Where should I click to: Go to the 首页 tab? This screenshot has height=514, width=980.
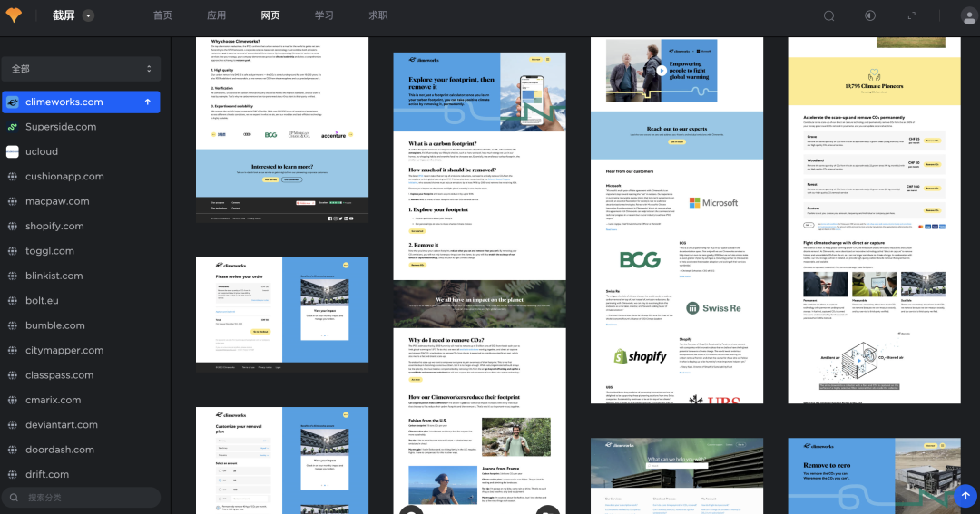[162, 15]
